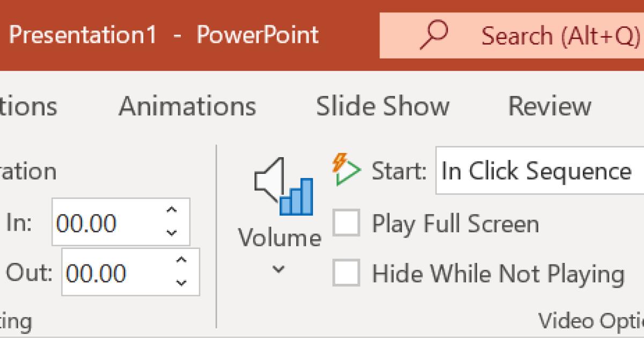The width and height of the screenshot is (644, 338).
Task: Click the Start lightning-play icon
Action: [x=346, y=170]
